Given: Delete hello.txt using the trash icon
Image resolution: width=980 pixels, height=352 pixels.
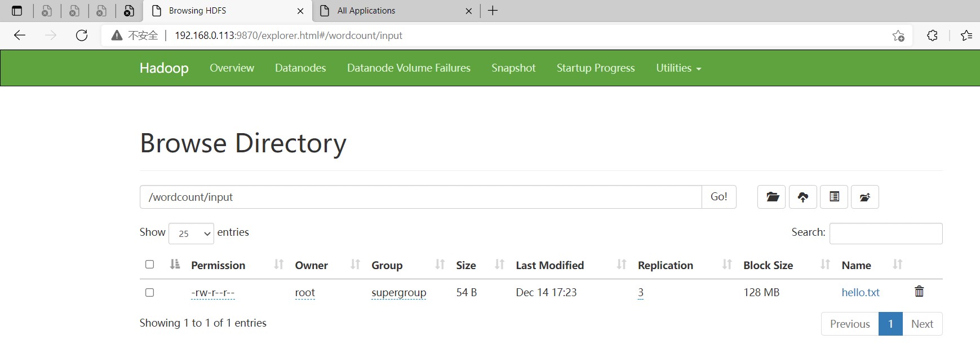Looking at the screenshot, I should pyautogui.click(x=919, y=292).
